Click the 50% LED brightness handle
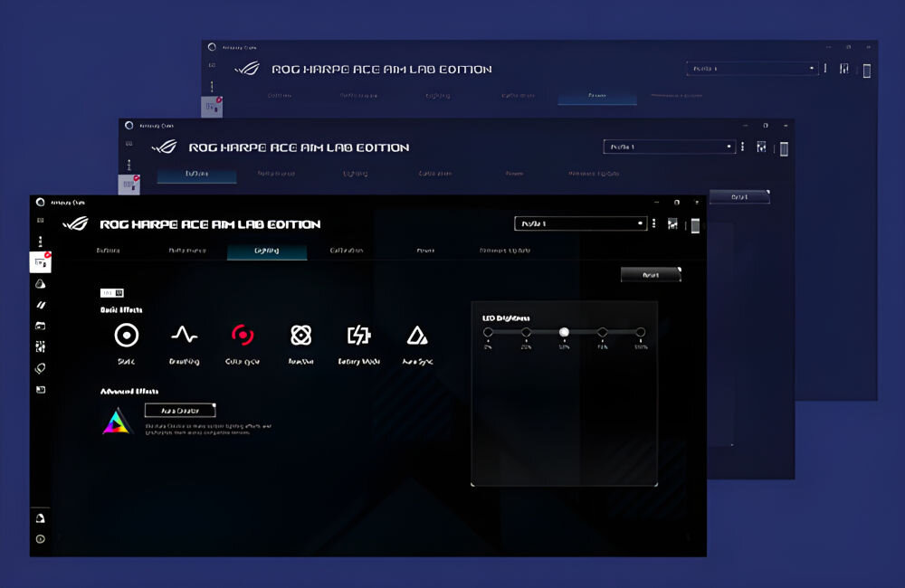The image size is (905, 588). tap(564, 332)
